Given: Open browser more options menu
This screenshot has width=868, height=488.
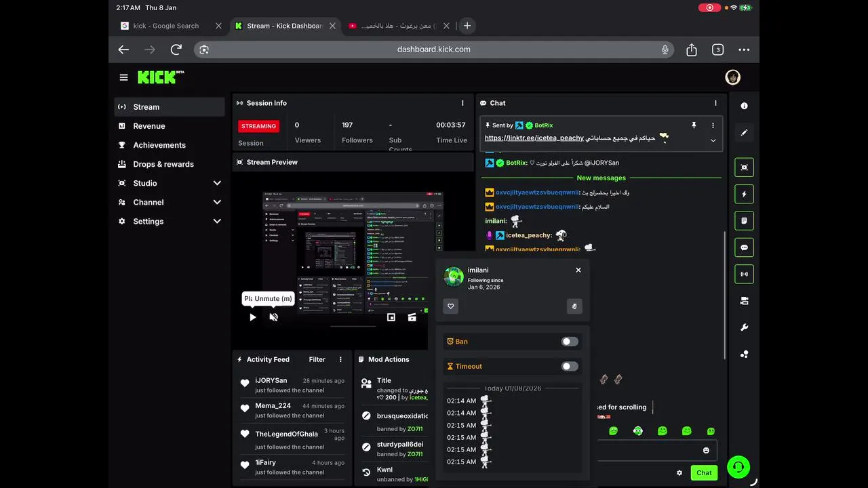Looking at the screenshot, I should (744, 49).
